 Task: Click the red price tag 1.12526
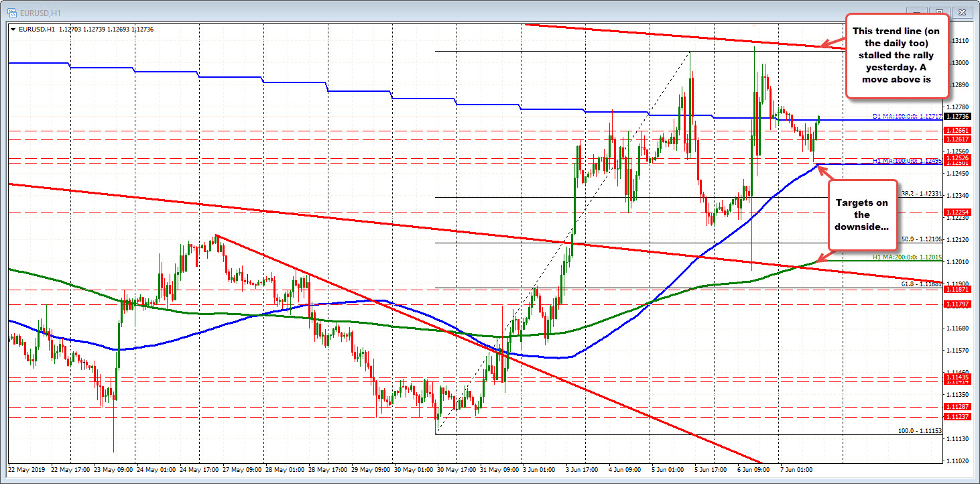point(957,158)
